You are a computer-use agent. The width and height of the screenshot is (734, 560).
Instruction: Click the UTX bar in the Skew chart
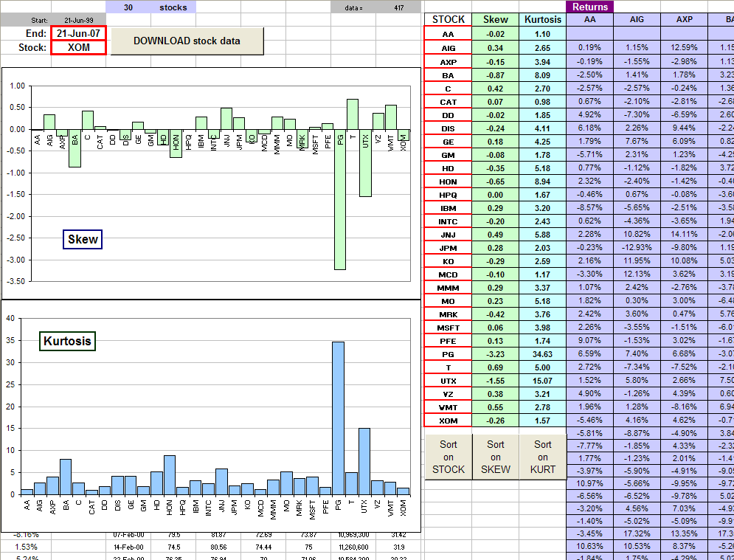366,163
